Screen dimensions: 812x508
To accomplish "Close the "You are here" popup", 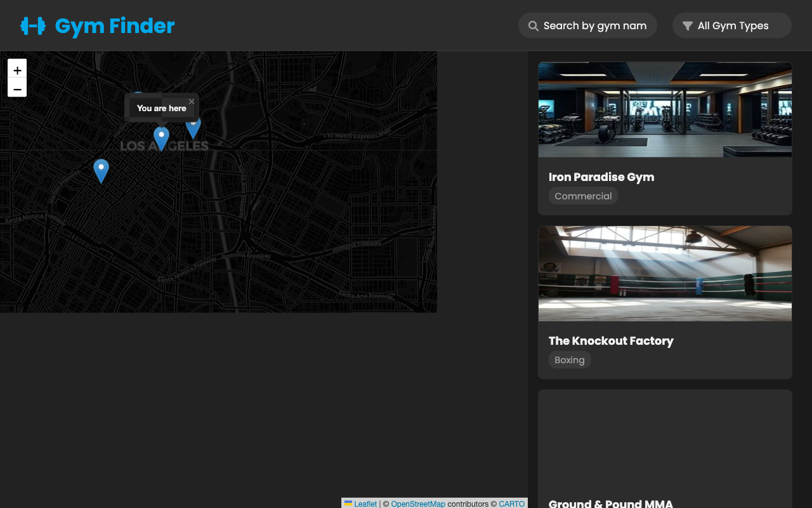I will pos(192,102).
